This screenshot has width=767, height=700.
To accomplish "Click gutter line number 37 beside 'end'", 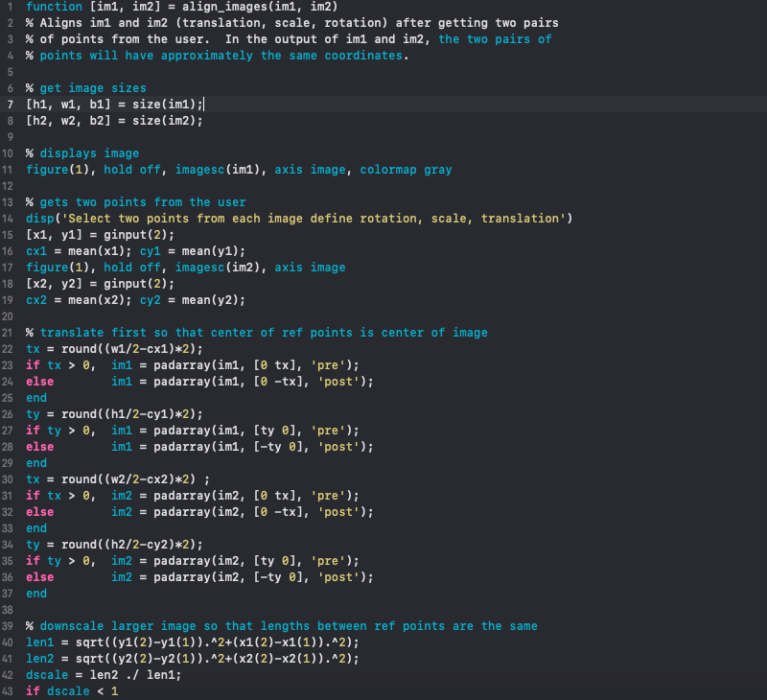I will [8, 594].
